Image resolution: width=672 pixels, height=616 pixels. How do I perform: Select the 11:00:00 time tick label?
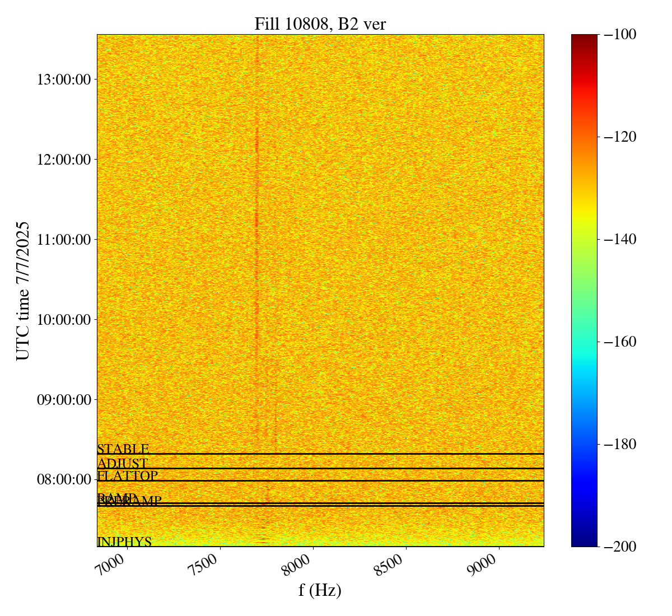(x=64, y=240)
